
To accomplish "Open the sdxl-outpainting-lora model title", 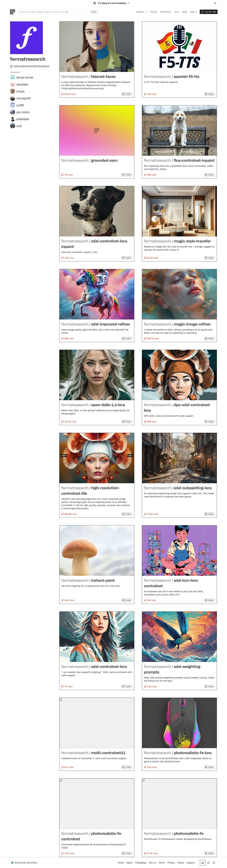I will [178, 488].
